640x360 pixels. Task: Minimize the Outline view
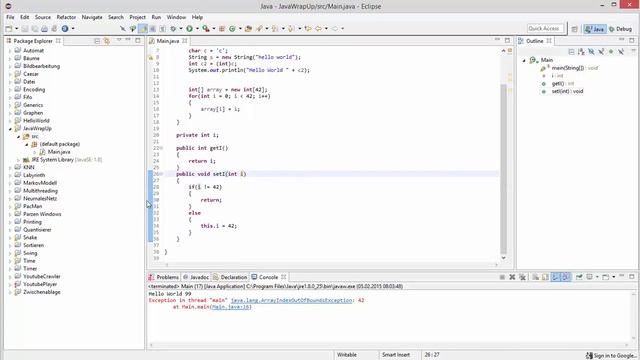point(621,40)
